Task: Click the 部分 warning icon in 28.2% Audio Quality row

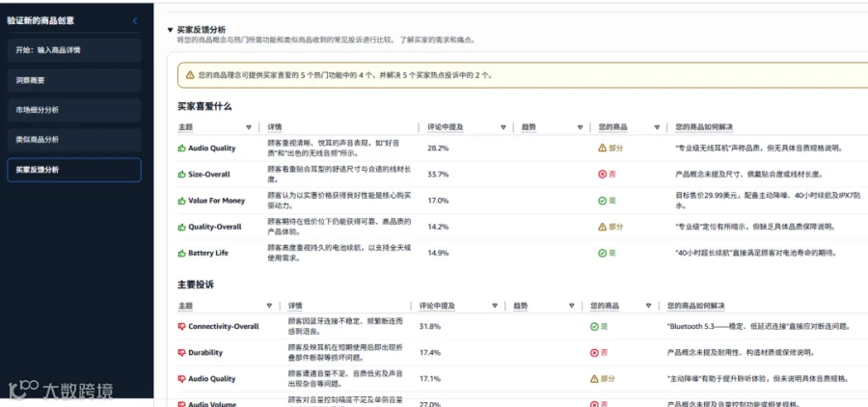Action: (x=602, y=148)
